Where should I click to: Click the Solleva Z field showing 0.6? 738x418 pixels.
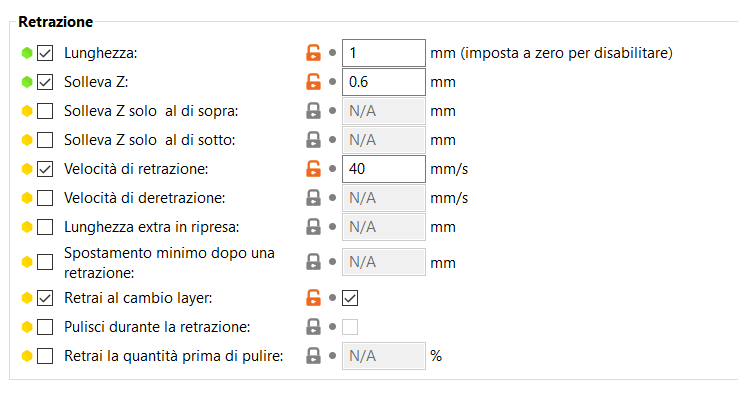pos(384,82)
